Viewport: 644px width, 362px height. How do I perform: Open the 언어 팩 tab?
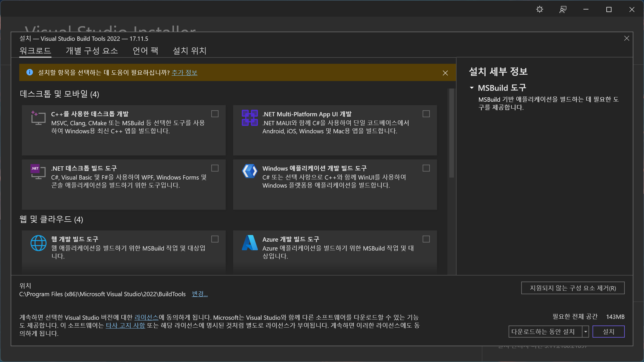[145, 51]
